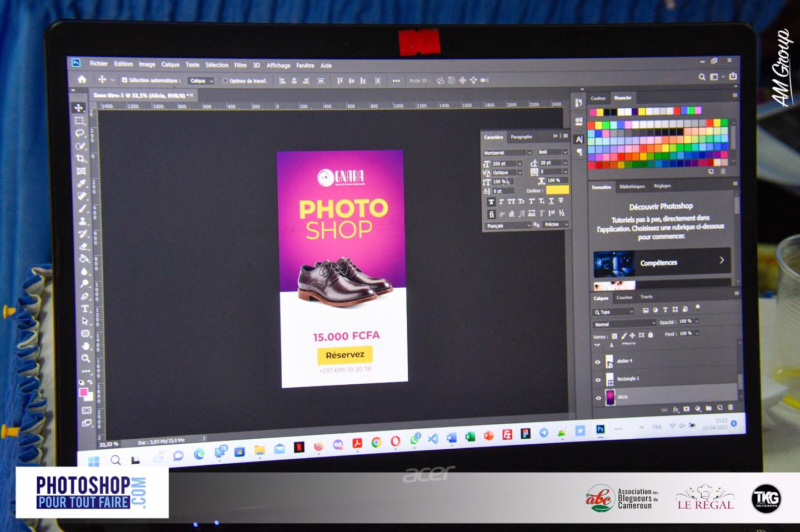Screen dimensions: 800x532
Task: Open the Précise anti-aliasing dropdown
Action: (556, 224)
